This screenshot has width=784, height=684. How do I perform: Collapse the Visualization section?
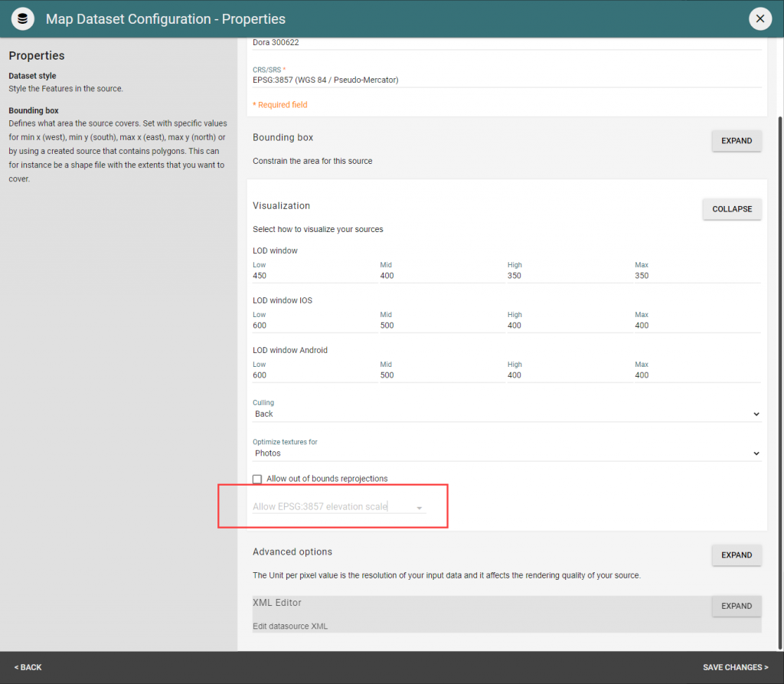tap(731, 209)
